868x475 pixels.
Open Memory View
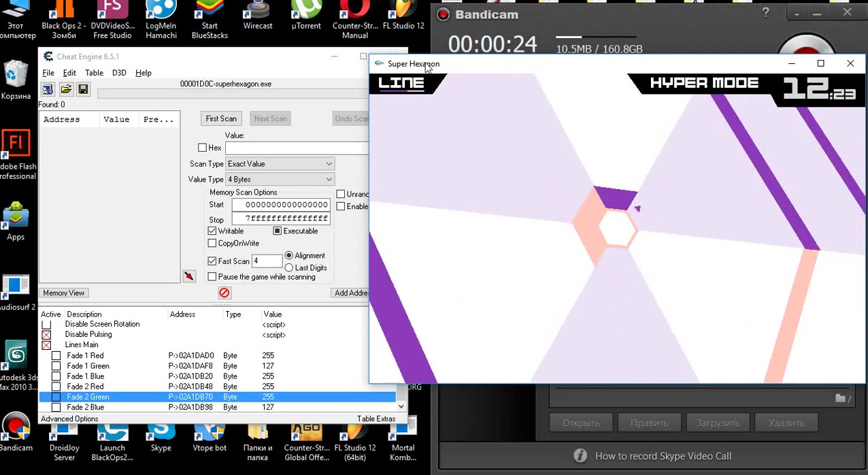tap(63, 293)
